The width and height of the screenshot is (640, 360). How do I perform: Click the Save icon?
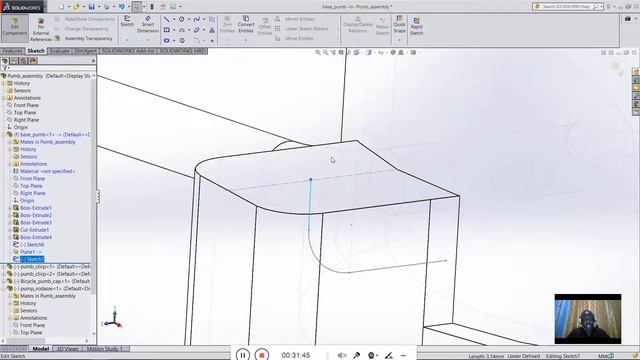(x=91, y=7)
